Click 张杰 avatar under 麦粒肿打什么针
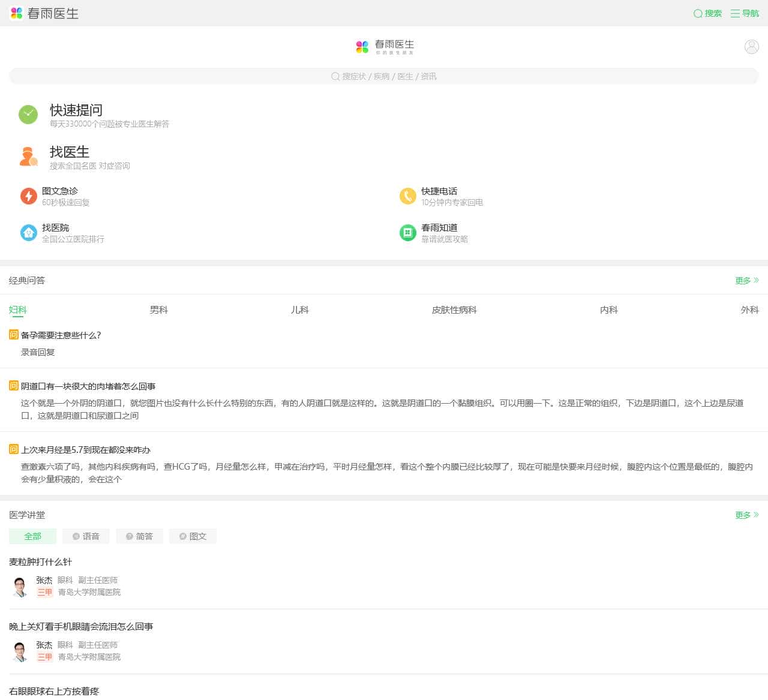This screenshot has height=700, width=768. [x=20, y=586]
